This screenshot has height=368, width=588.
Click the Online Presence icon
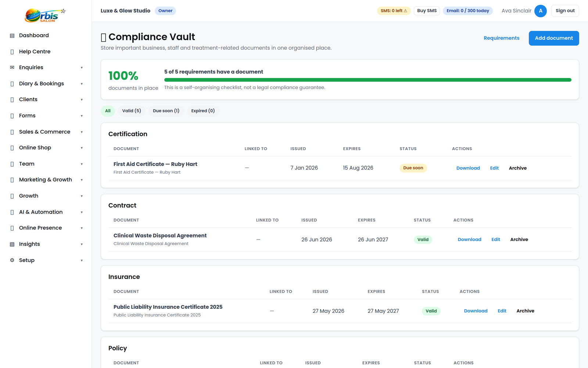click(x=12, y=228)
